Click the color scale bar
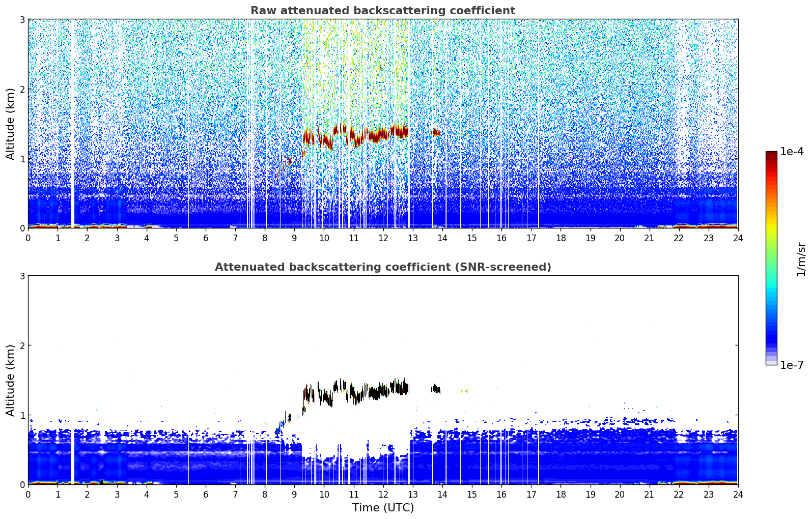The width and height of the screenshot is (812, 519). click(771, 258)
